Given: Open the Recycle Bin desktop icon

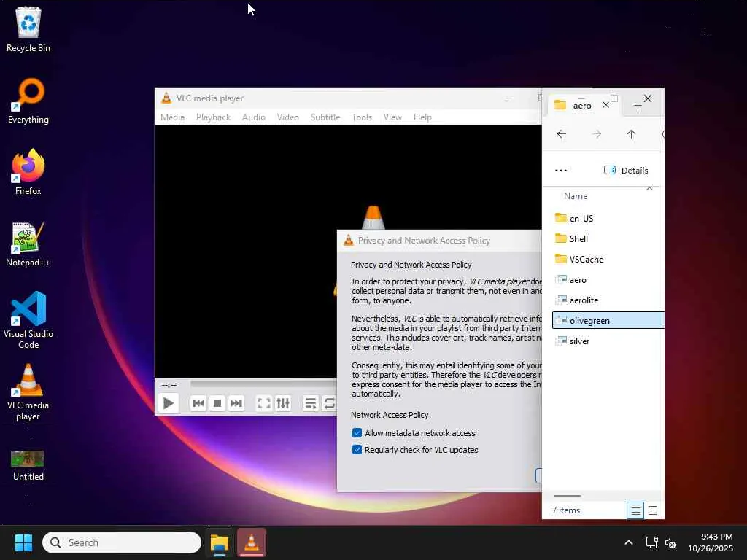Looking at the screenshot, I should [28, 29].
